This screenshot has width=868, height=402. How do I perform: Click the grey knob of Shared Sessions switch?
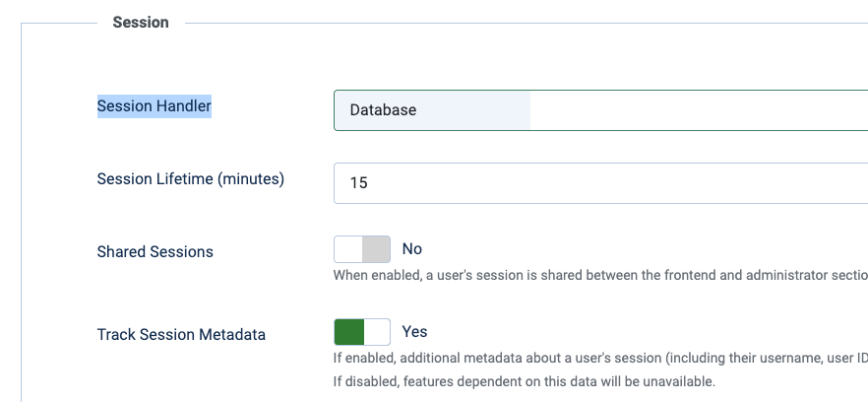point(376,249)
